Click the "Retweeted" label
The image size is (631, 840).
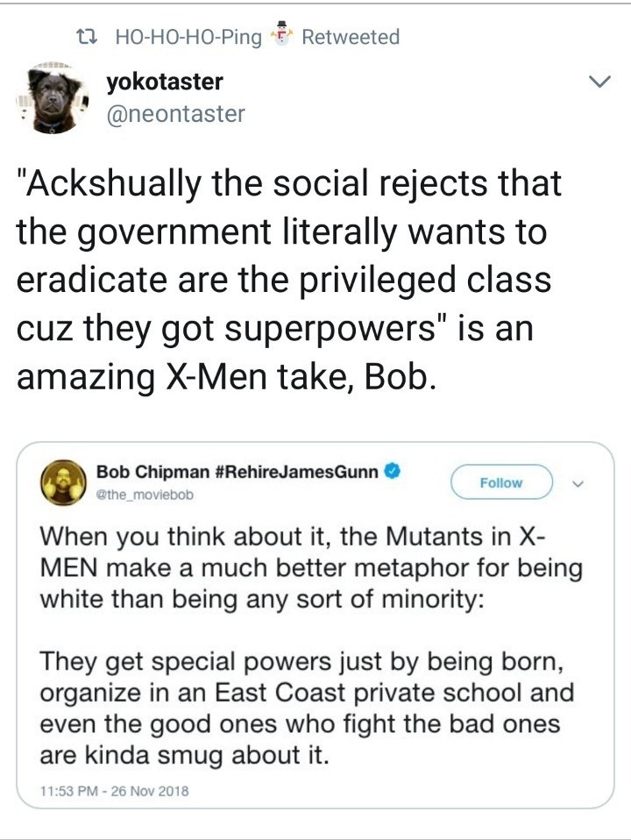351,37
